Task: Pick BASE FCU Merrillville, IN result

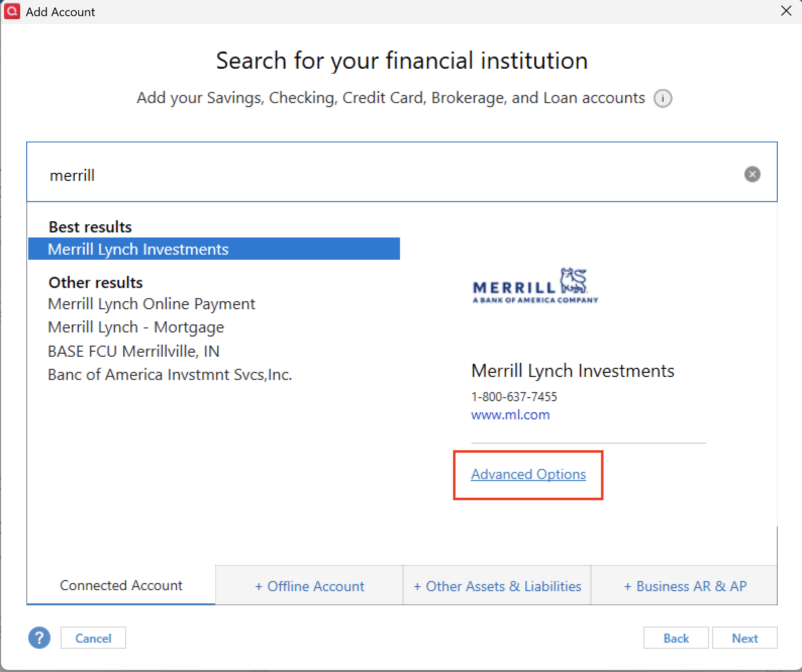Action: (x=134, y=351)
